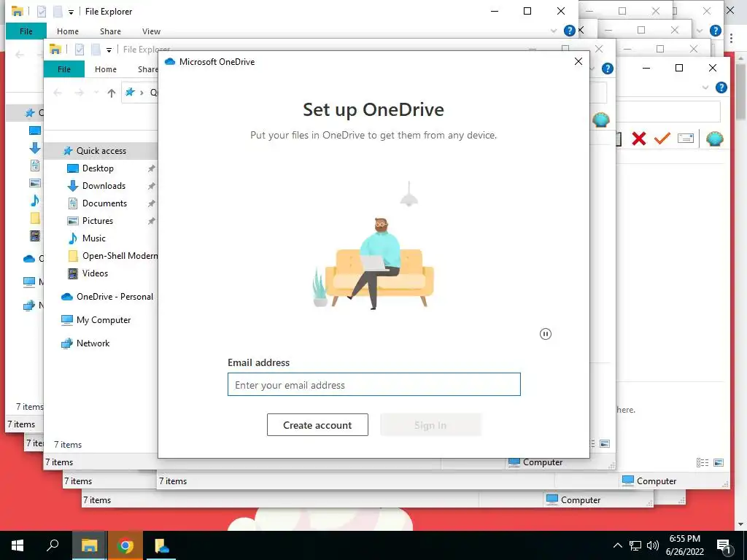
Task: Open taskbar Search magnifier
Action: (53, 545)
